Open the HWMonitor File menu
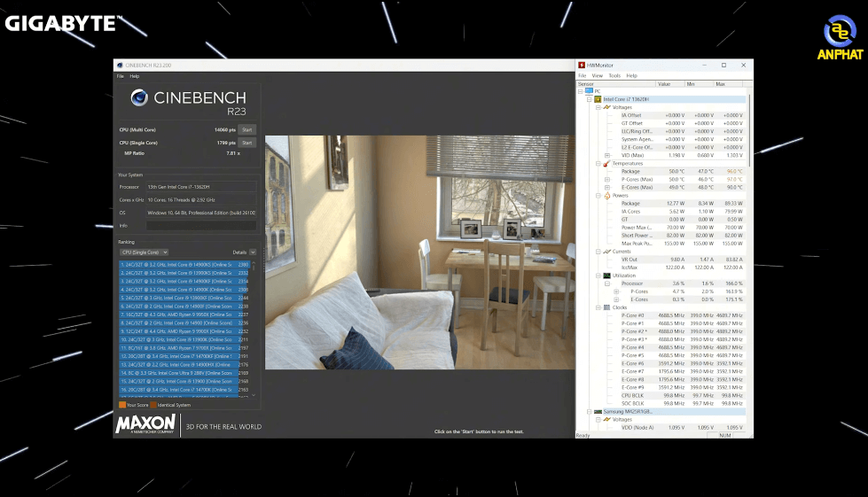This screenshot has height=497, width=868. click(583, 75)
